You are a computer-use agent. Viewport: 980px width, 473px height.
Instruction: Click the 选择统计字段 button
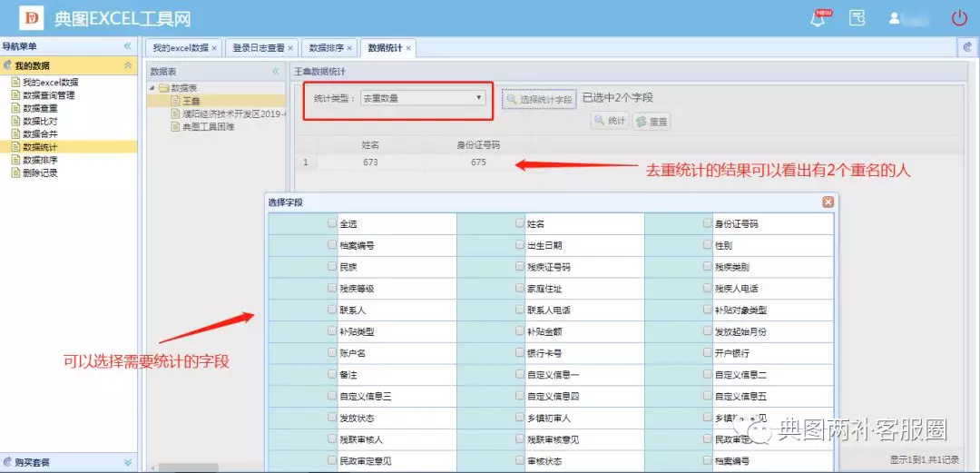coord(540,99)
